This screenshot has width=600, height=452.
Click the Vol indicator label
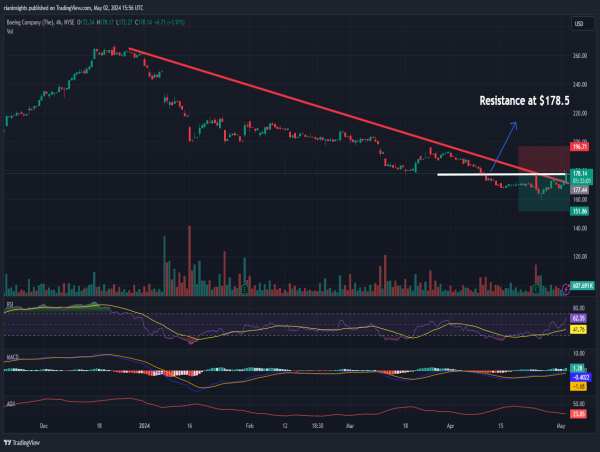pyautogui.click(x=10, y=32)
